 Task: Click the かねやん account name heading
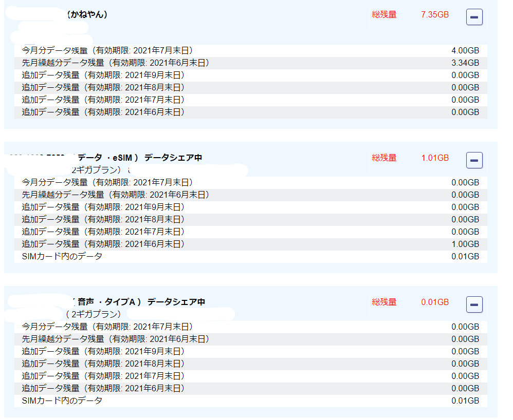pyautogui.click(x=87, y=15)
